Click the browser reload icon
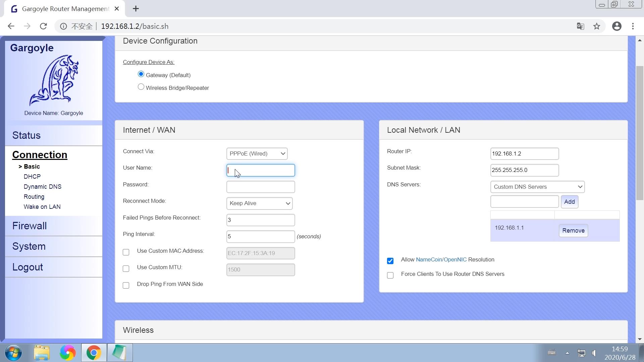This screenshot has height=362, width=644. 43,26
